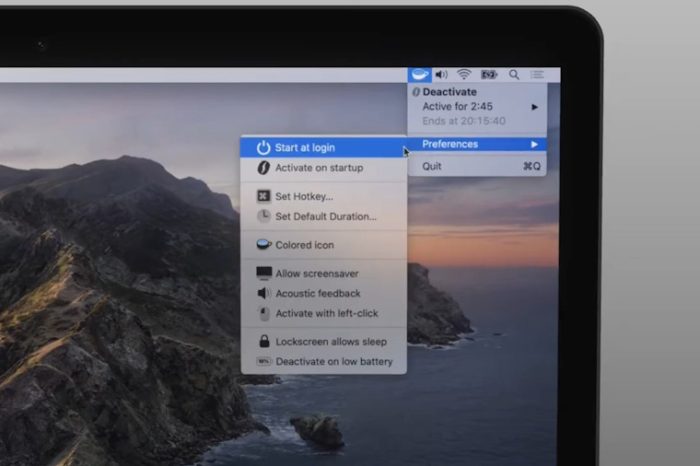Expand the Preferences submenu arrow
700x466 pixels.
[535, 144]
